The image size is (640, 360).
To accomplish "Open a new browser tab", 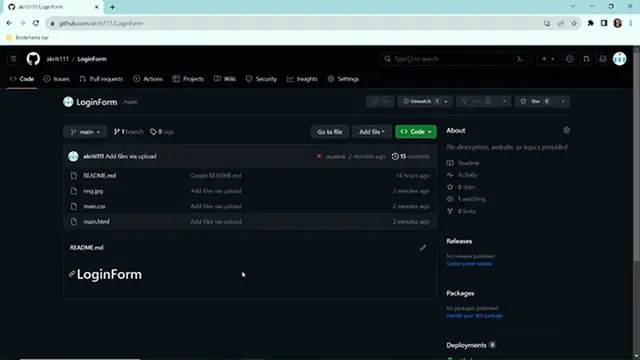I will 112,7.
